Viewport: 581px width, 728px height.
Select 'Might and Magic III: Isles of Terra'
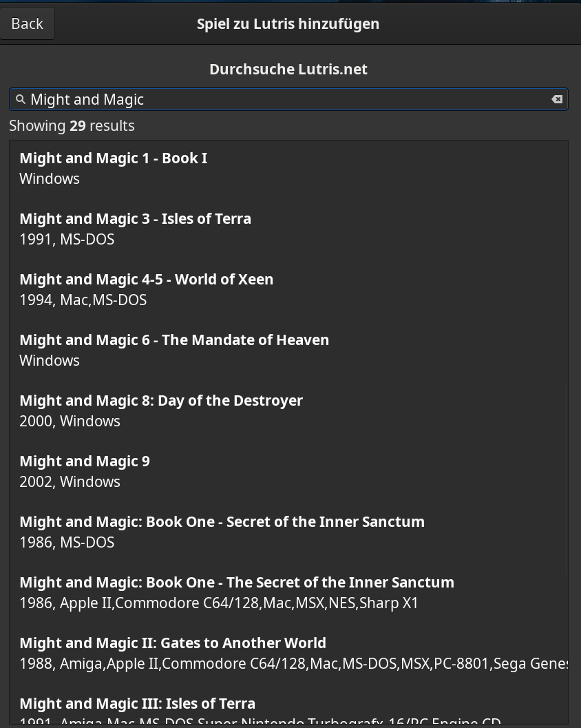pyautogui.click(x=137, y=704)
